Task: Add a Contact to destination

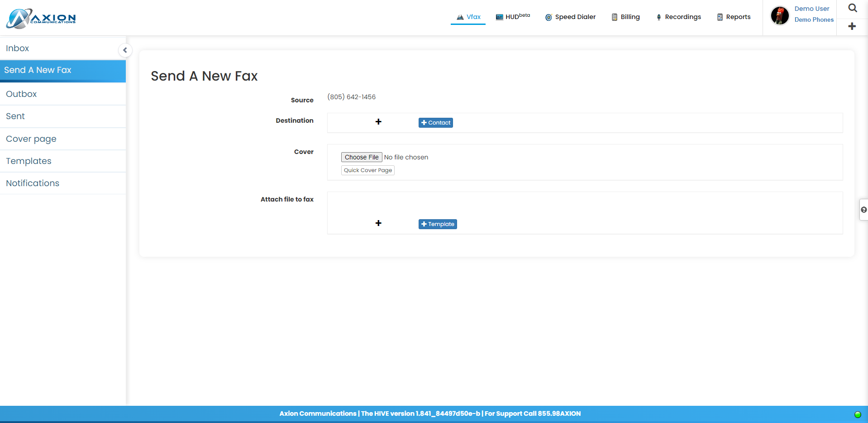Action: 435,123
